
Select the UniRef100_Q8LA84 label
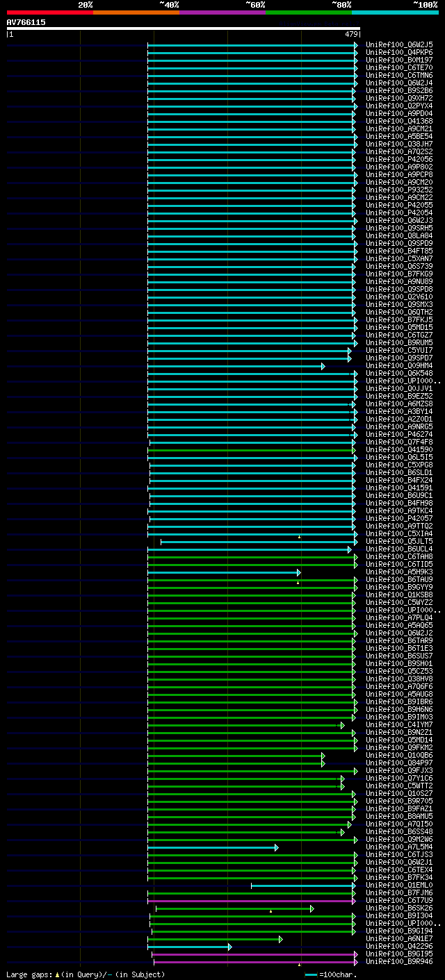point(399,236)
